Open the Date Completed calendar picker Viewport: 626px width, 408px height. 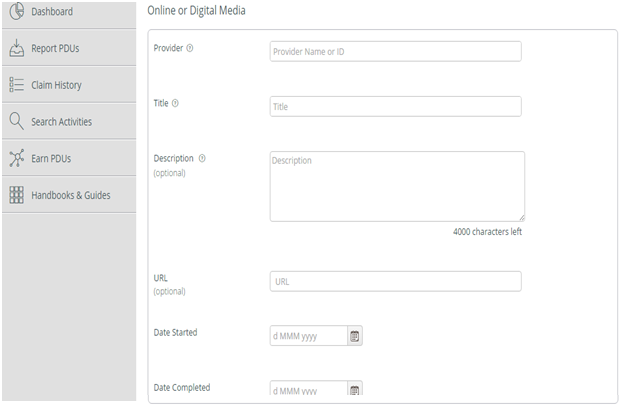point(355,389)
